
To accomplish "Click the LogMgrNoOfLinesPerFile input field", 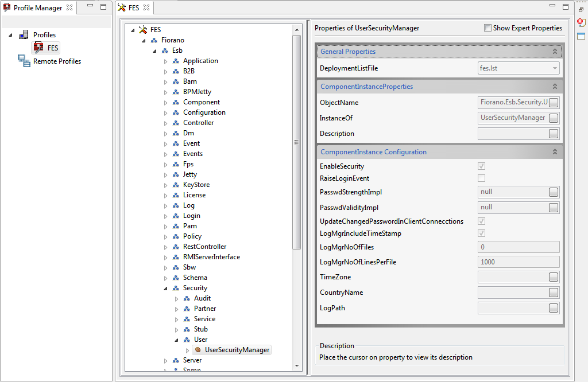I will click(519, 262).
